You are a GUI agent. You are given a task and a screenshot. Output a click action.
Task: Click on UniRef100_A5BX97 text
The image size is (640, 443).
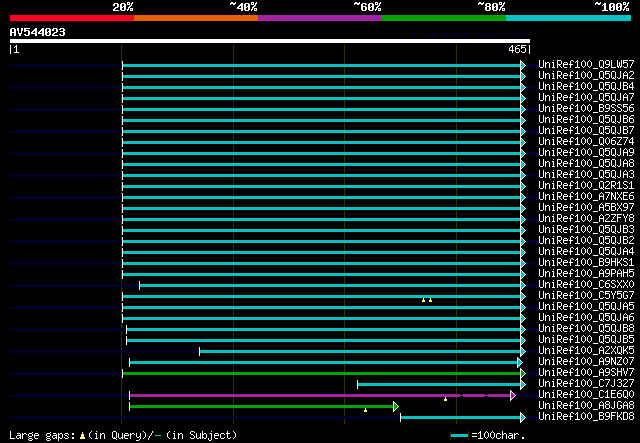586,207
